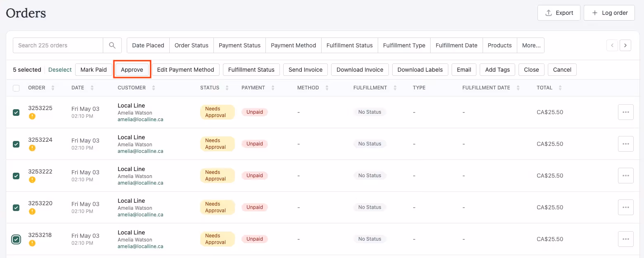
Task: Click the warning icon under order 3253225
Action: [32, 116]
